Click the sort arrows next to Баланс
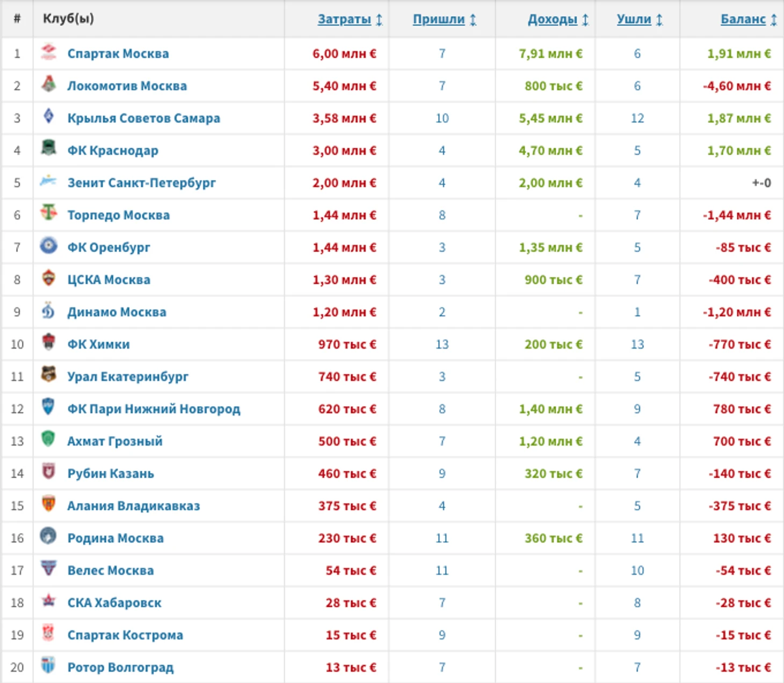The image size is (784, 683). click(774, 20)
